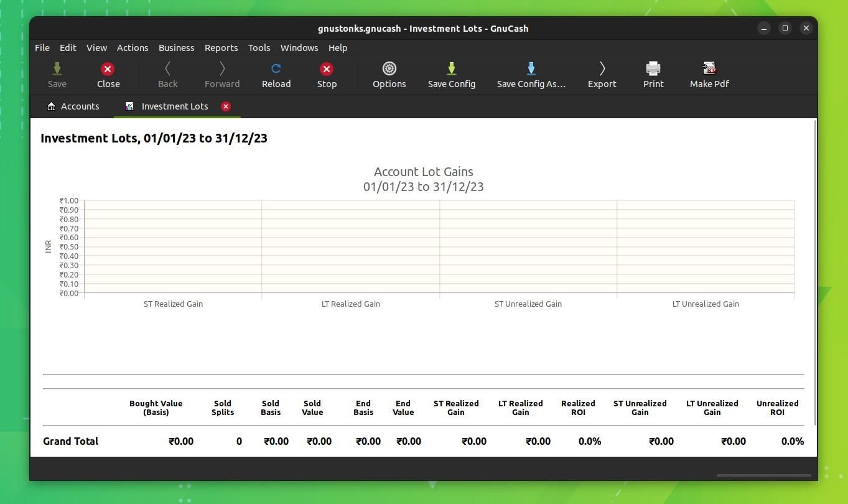The height and width of the screenshot is (504, 848).
Task: Generate a PDF with Make Pdf
Action: click(x=709, y=75)
